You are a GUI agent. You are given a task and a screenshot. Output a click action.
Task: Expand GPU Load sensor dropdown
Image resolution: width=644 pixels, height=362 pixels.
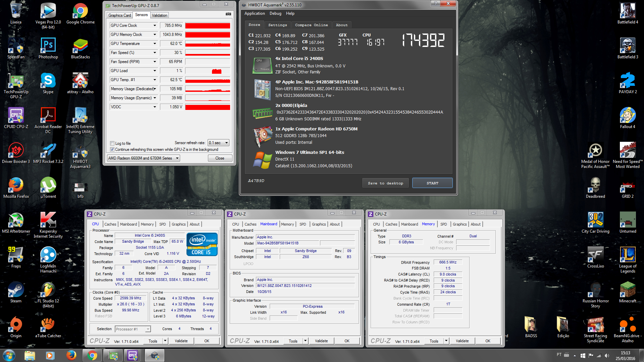[155, 71]
